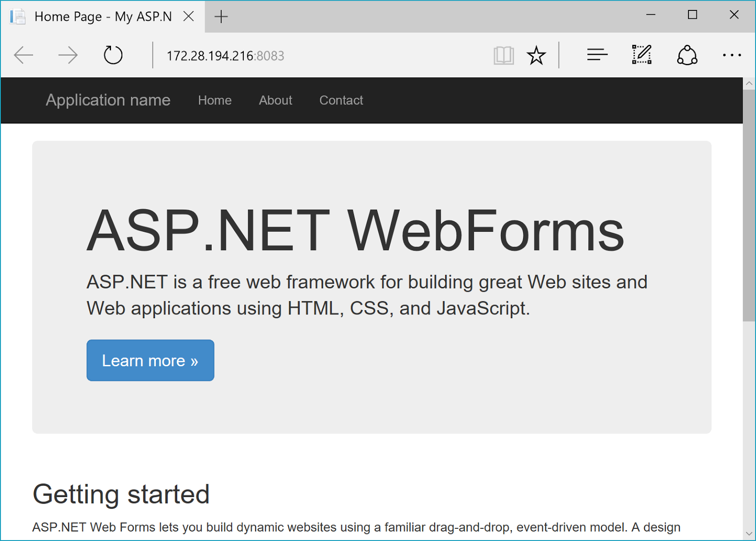The height and width of the screenshot is (541, 756).
Task: Add page to favorites star
Action: pos(536,55)
